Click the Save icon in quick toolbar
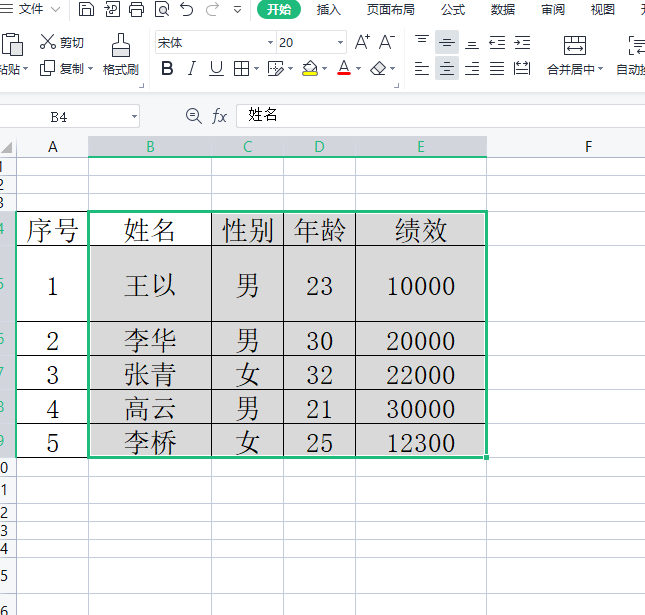Viewport: 645px width, 615px height. (x=86, y=9)
